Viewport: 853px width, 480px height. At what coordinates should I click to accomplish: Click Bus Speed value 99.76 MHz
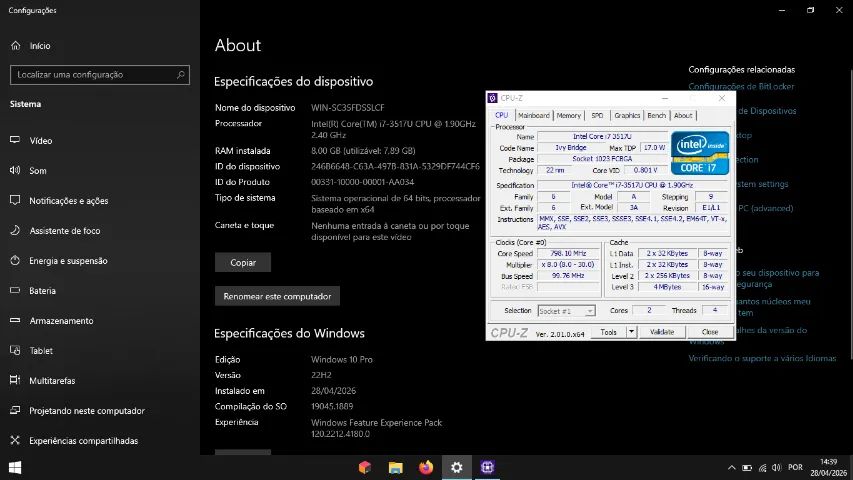568,275
